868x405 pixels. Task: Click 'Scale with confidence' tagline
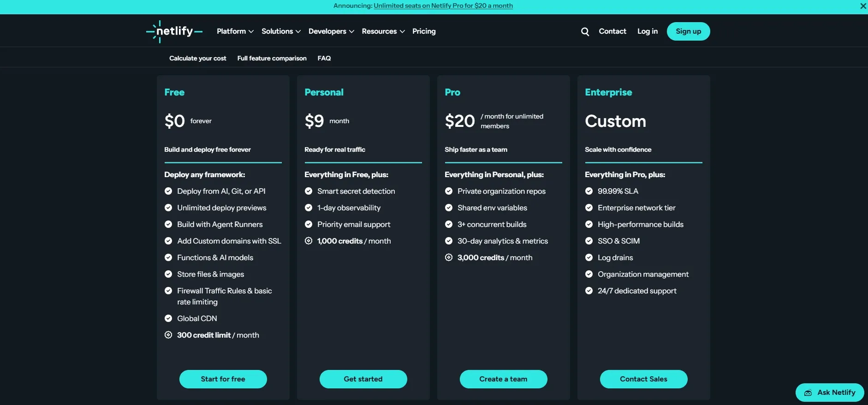618,149
